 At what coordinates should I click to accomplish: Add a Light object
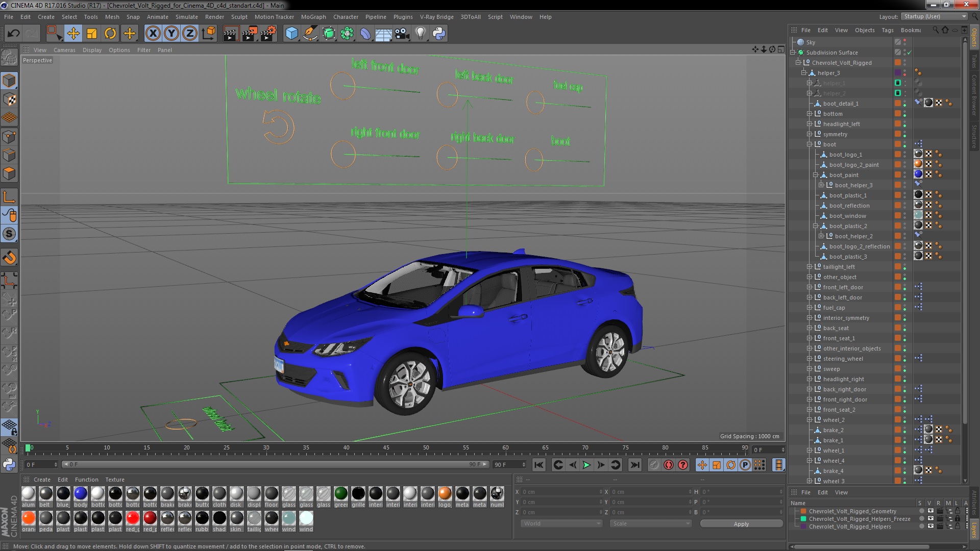[x=421, y=34]
